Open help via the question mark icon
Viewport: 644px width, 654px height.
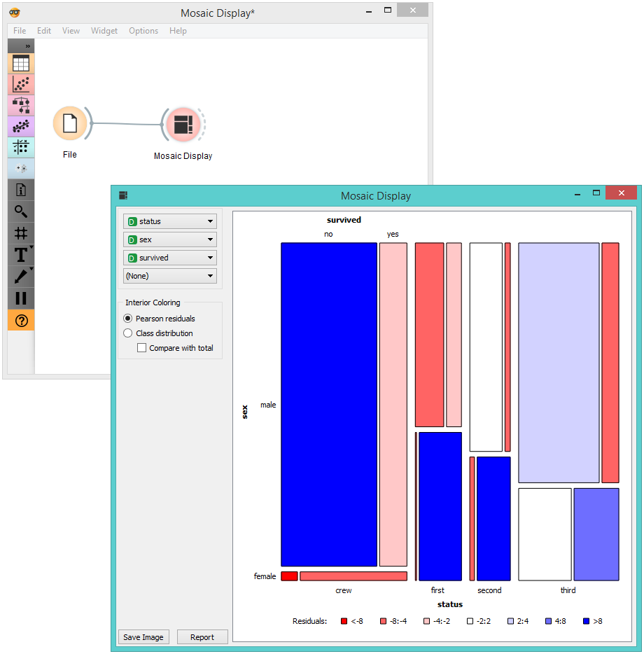point(20,320)
